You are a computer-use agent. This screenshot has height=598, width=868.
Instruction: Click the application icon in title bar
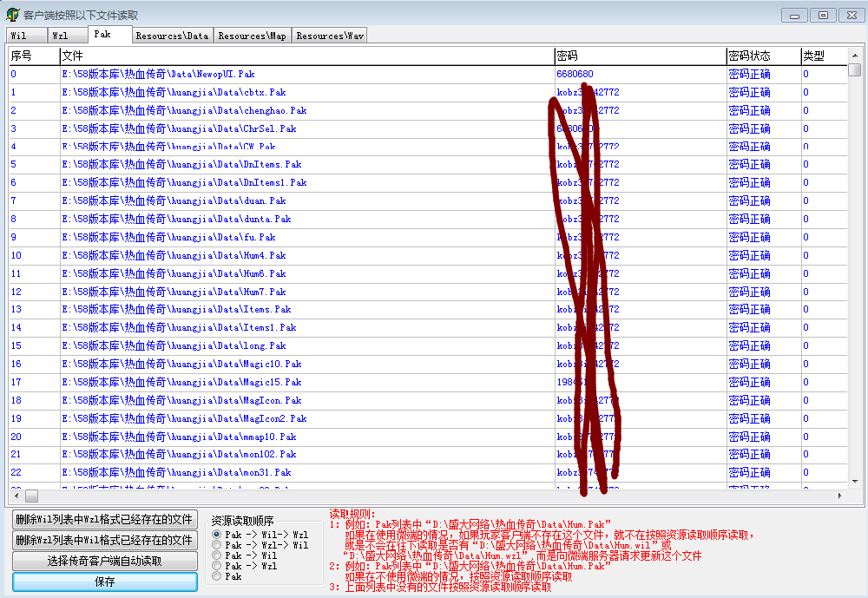(13, 15)
